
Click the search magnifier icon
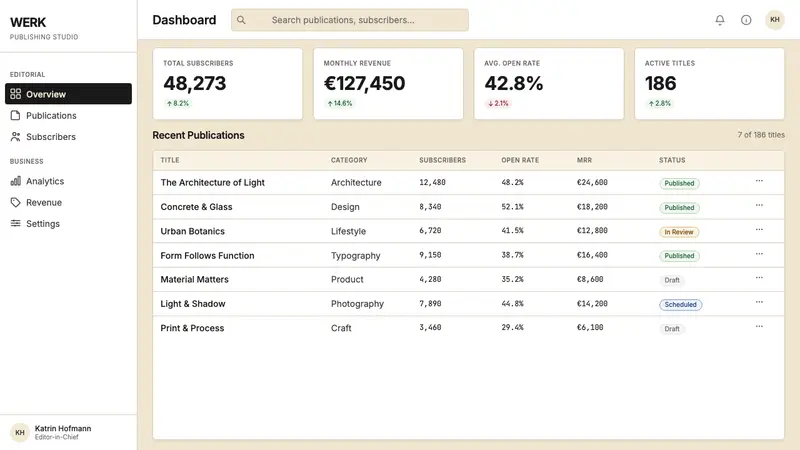coord(241,20)
